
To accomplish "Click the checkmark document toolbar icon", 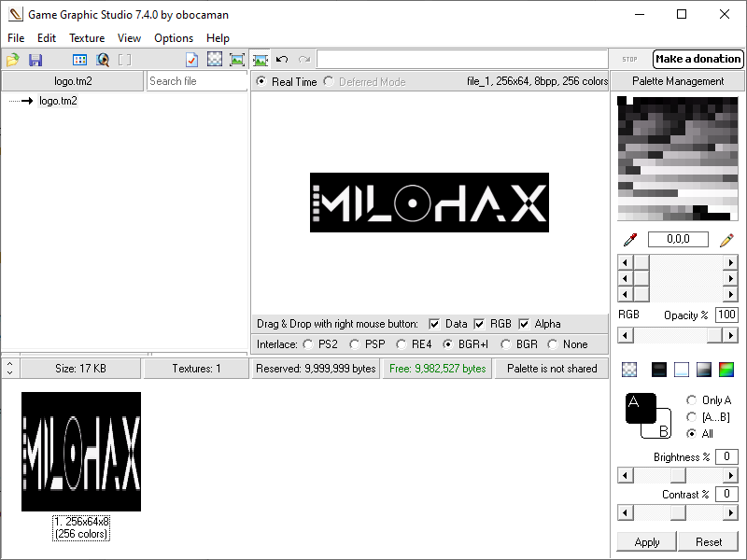I will [191, 60].
